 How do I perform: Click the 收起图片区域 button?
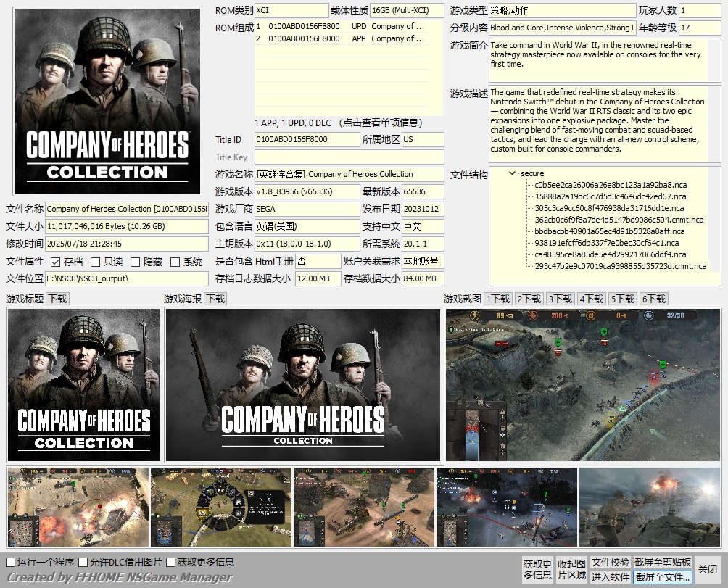pyautogui.click(x=571, y=569)
